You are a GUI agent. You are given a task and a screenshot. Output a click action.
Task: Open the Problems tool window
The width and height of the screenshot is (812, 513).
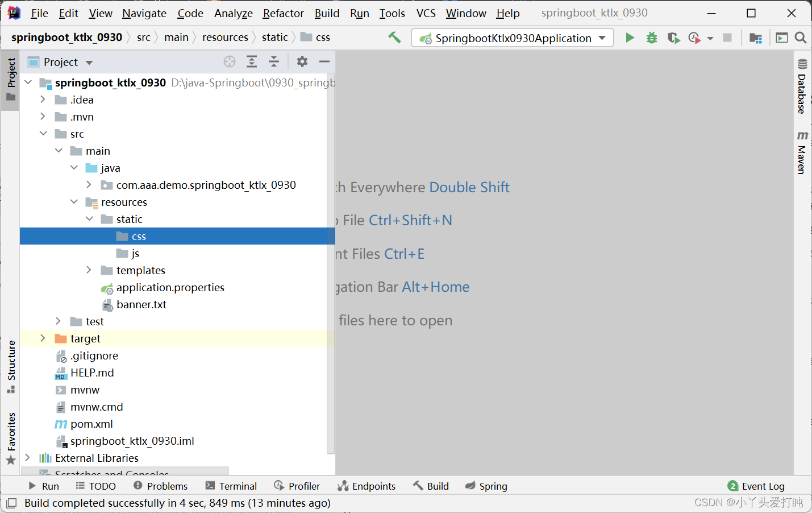pos(160,486)
